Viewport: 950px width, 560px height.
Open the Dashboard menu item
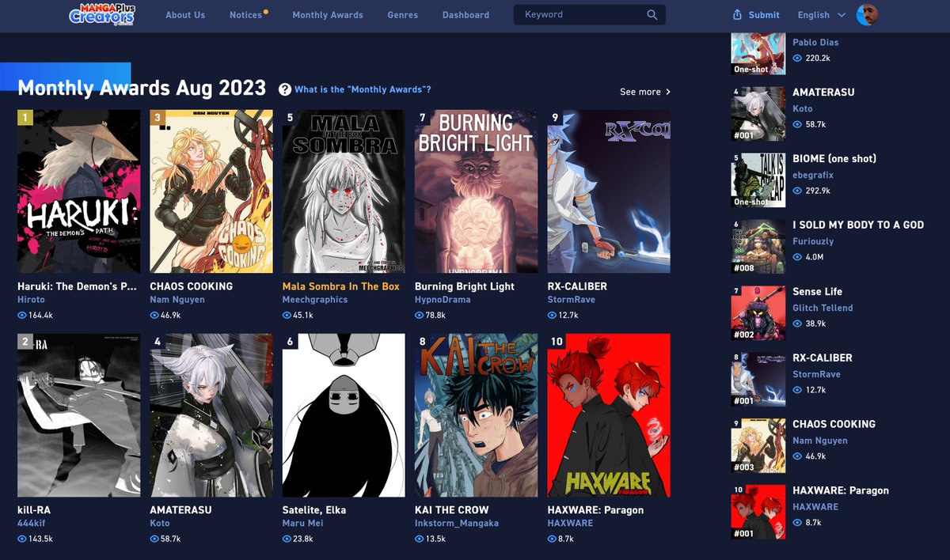click(x=465, y=14)
